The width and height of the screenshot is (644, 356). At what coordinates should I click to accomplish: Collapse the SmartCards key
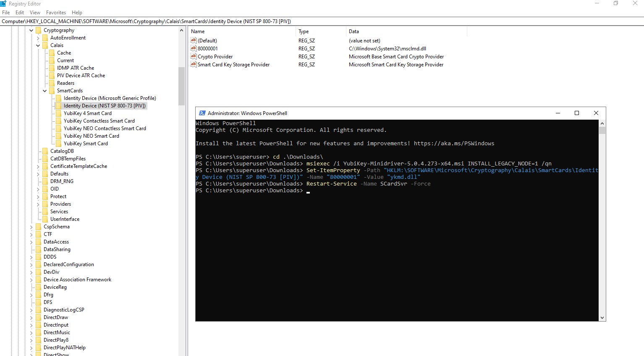pos(45,91)
